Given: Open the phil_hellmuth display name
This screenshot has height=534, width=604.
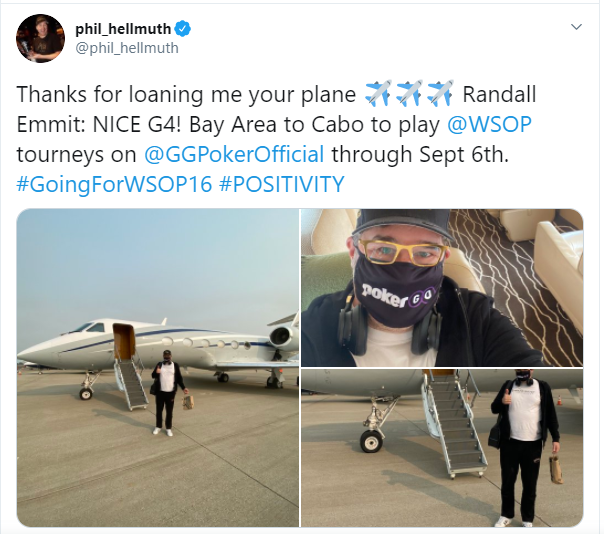Looking at the screenshot, I should pyautogui.click(x=123, y=29).
